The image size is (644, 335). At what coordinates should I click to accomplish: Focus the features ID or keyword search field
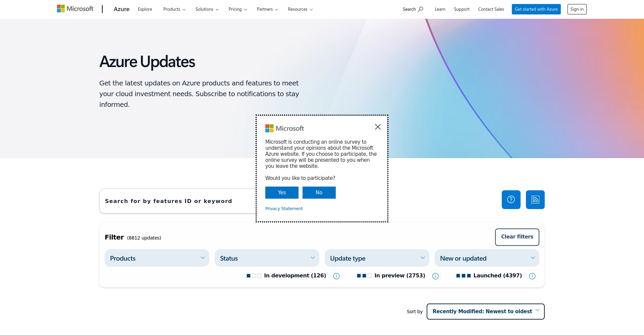pos(178,201)
